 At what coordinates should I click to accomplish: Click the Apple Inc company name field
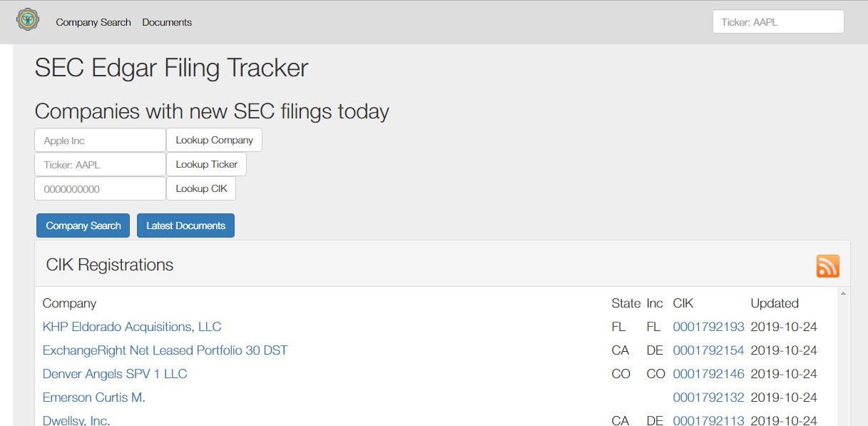point(100,141)
